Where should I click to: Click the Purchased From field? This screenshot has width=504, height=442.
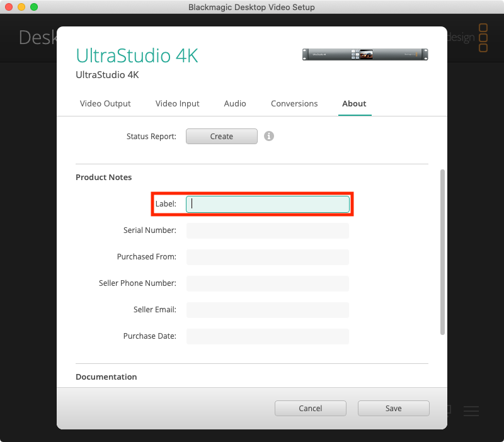tap(267, 257)
